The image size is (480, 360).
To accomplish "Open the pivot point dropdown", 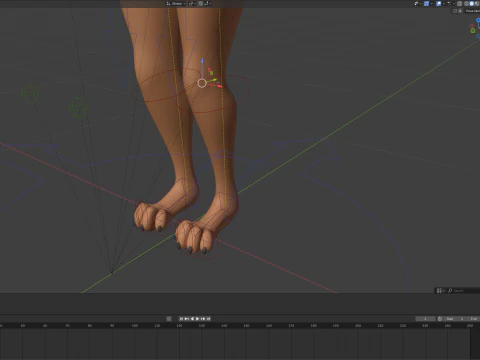I will (x=192, y=4).
